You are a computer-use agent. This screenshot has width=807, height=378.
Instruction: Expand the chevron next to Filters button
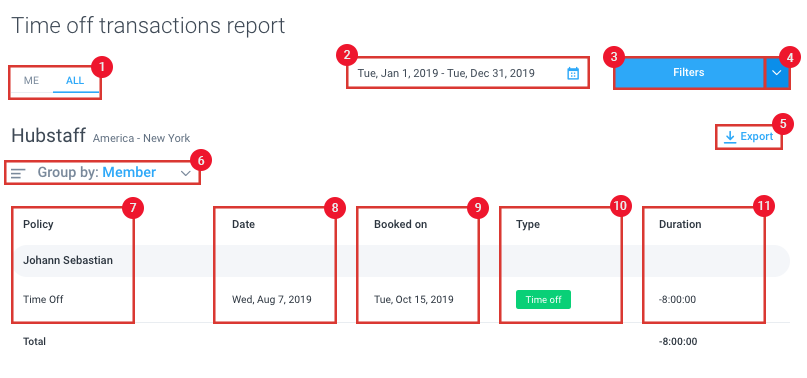point(777,73)
